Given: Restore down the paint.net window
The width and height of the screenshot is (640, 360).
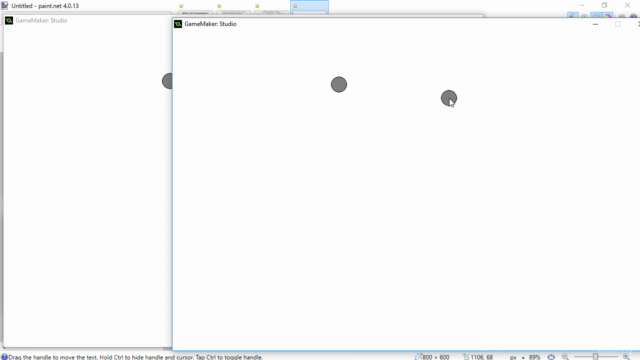Looking at the screenshot, I should pyautogui.click(x=604, y=5).
